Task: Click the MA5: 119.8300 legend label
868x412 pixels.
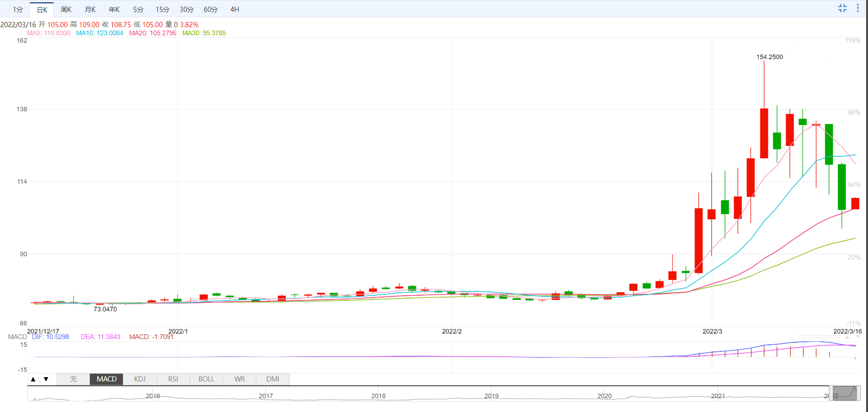Action: click(49, 33)
